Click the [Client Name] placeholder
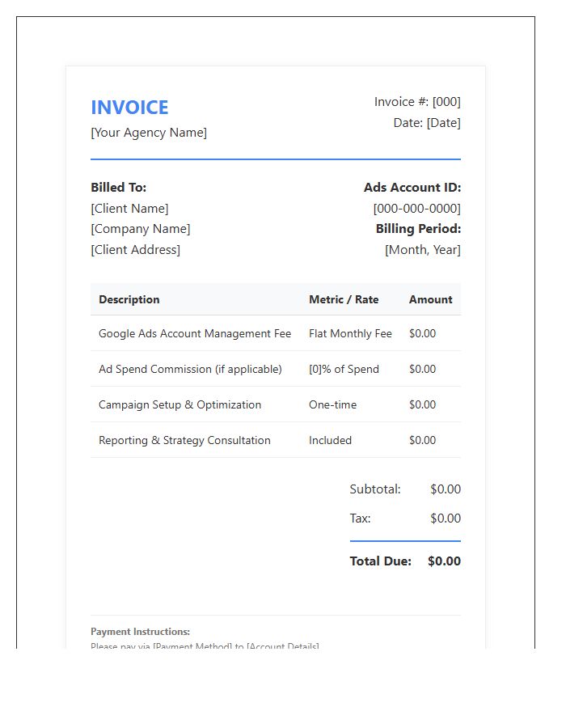This screenshot has height=728, width=566. coord(130,209)
